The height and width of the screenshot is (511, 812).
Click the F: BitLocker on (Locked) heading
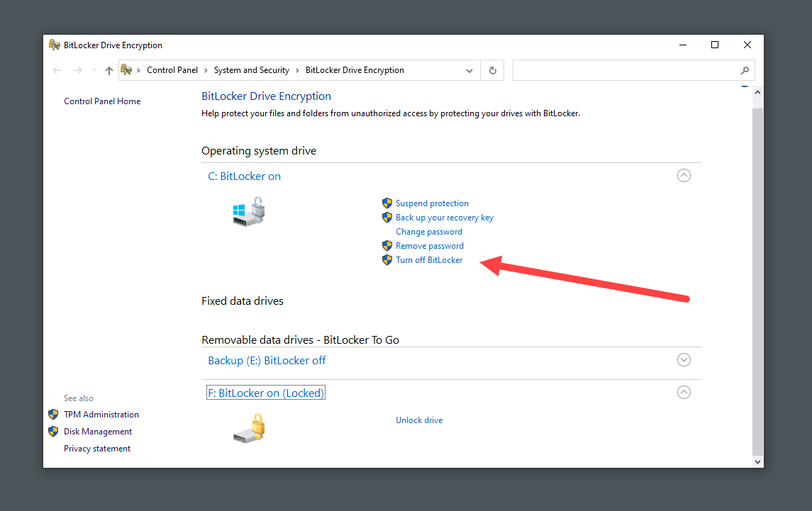pyautogui.click(x=266, y=393)
